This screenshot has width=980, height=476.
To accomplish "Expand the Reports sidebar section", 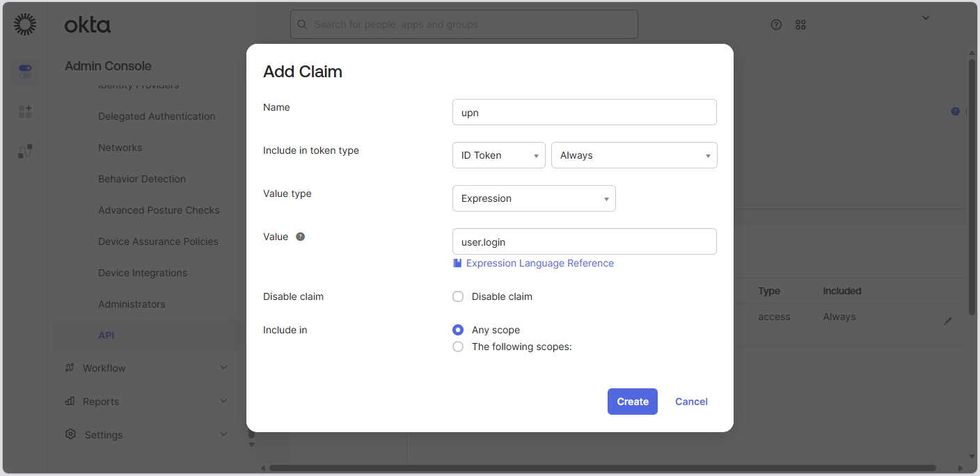I will click(223, 401).
